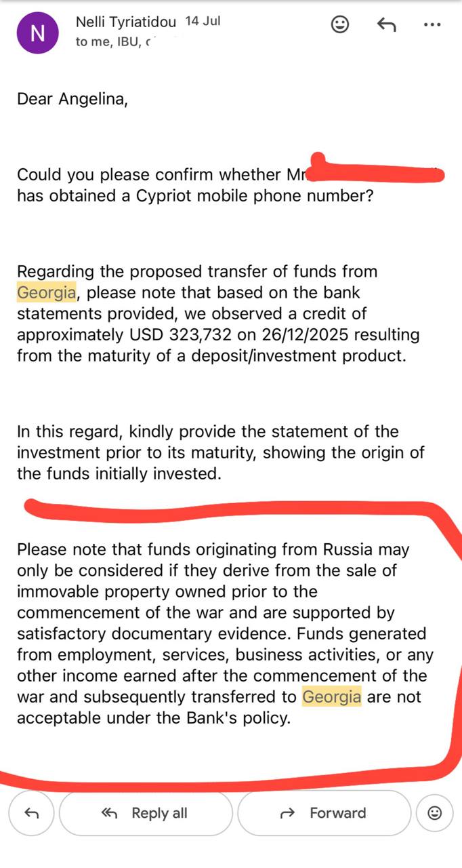
Task: Open the three-dot more options menu
Action: [x=432, y=25]
